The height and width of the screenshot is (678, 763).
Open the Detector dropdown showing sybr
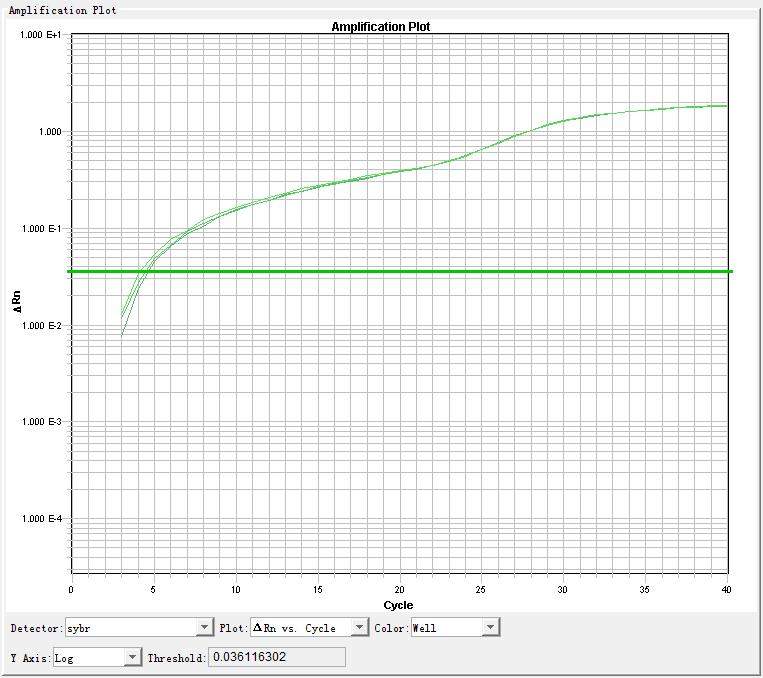click(139, 627)
